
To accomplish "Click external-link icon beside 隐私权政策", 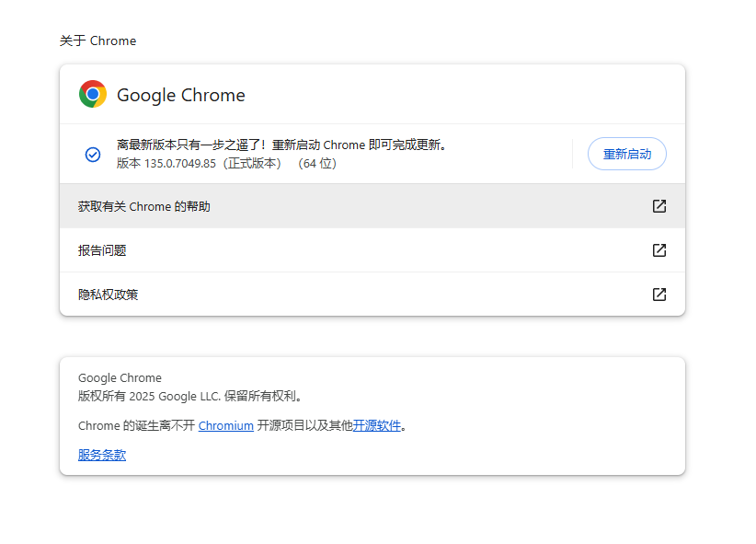I will point(659,295).
